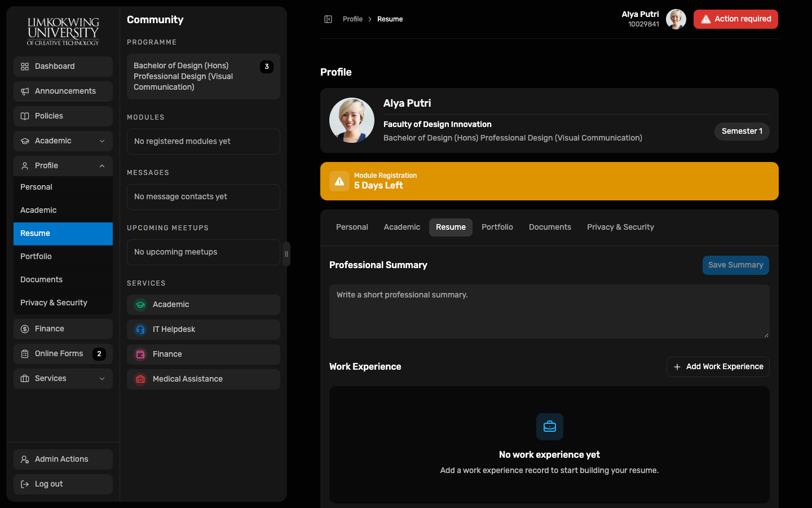The width and height of the screenshot is (812, 508).
Task: Select Documents in the sidebar submenu
Action: pos(63,280)
